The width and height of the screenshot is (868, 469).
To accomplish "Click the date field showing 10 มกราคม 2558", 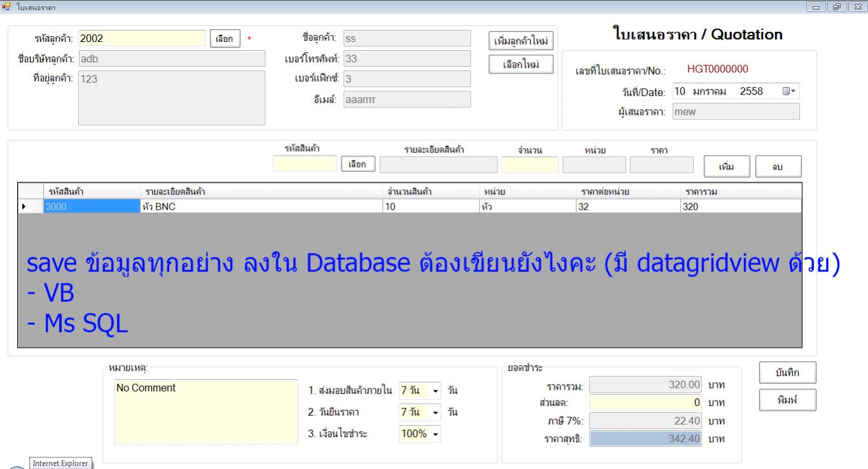I will pos(736,92).
